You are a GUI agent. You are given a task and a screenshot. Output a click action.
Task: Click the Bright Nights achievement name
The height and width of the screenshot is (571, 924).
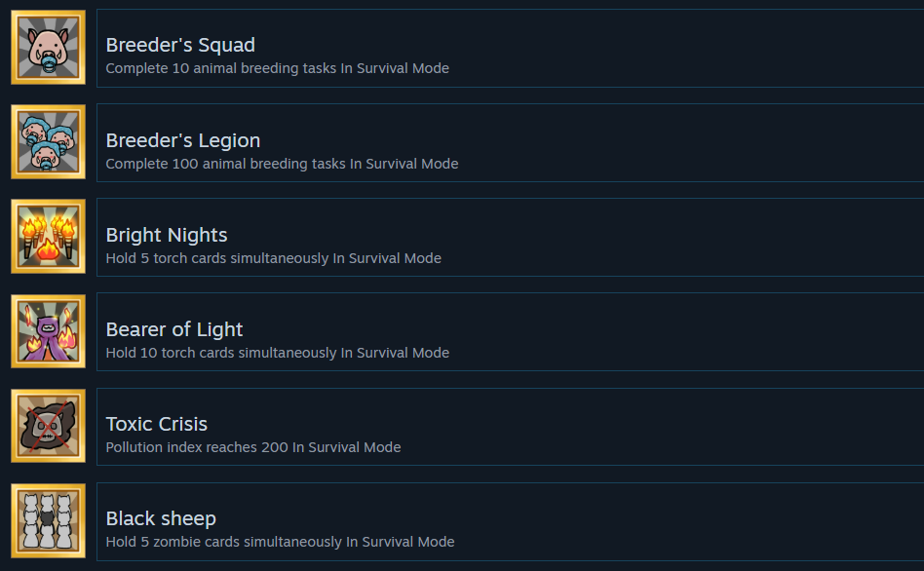point(166,235)
